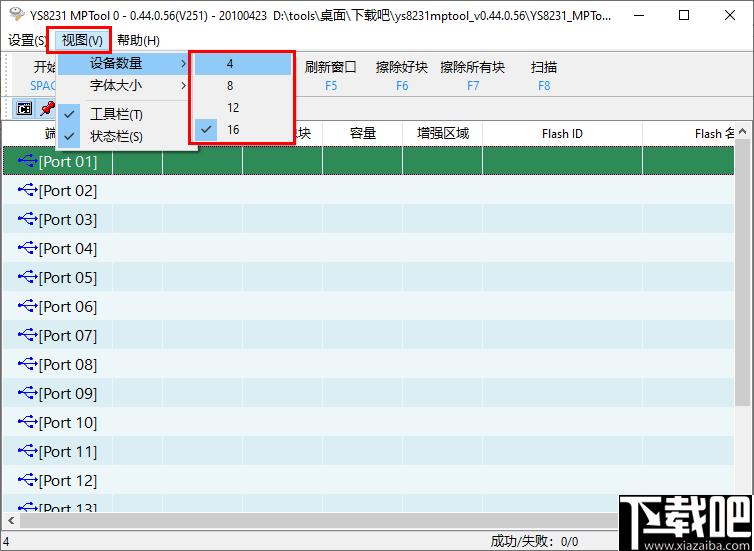Screen dimensions: 754x551
Task: Click the USB icon of Port 02
Action: pos(28,190)
